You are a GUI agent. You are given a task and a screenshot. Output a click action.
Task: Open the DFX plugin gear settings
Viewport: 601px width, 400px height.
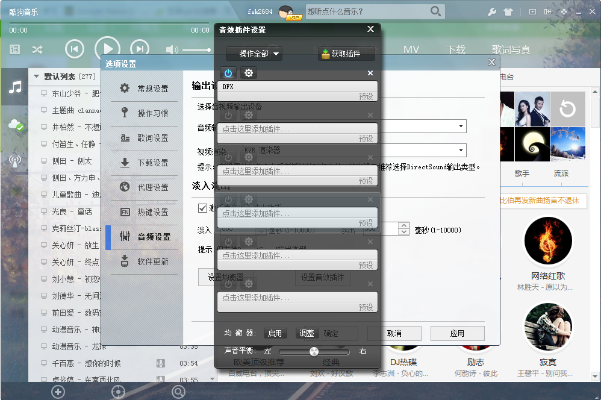click(x=248, y=73)
